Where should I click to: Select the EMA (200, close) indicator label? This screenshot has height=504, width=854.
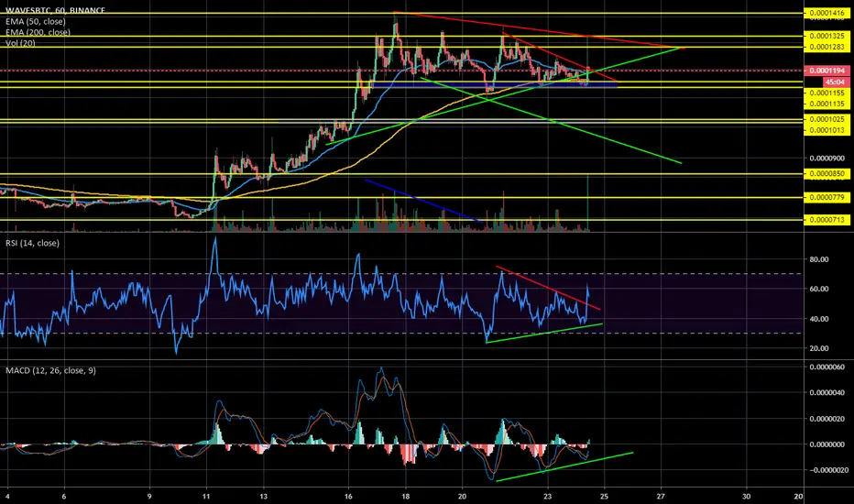coord(38,32)
